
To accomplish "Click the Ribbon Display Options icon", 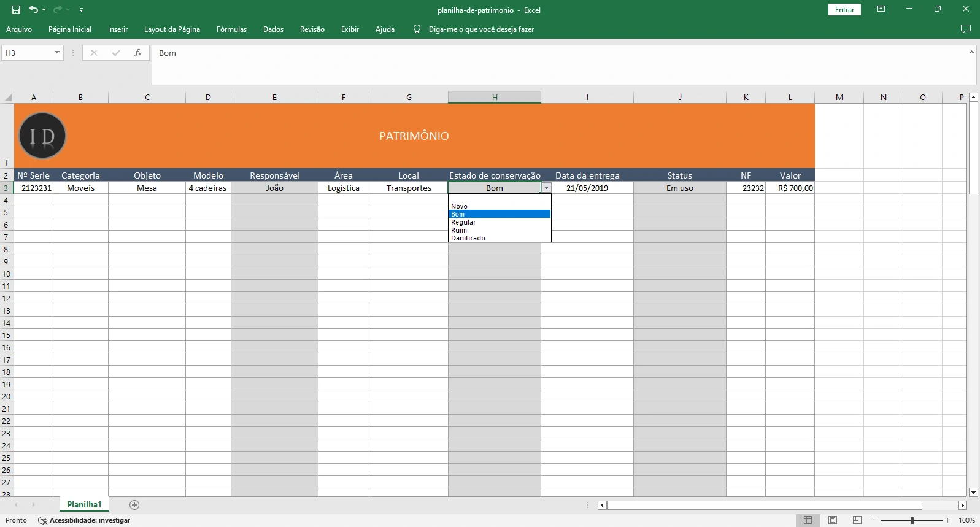I will click(x=881, y=9).
